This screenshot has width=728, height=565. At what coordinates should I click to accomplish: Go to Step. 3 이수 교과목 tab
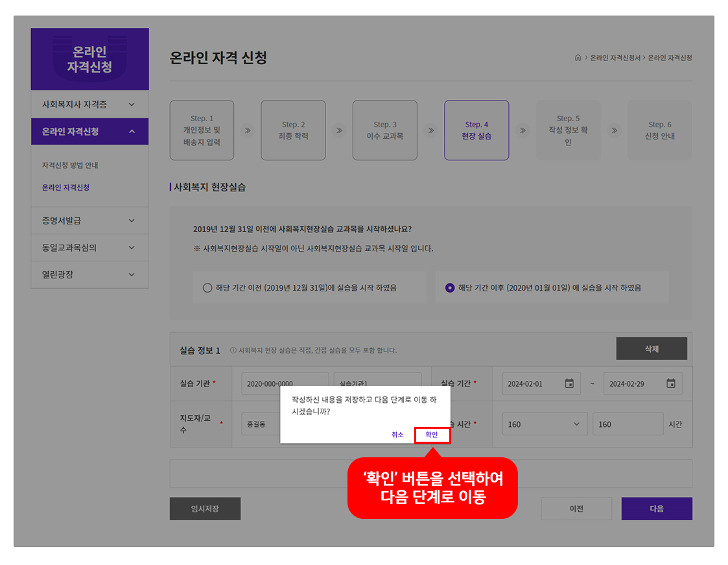tap(384, 130)
